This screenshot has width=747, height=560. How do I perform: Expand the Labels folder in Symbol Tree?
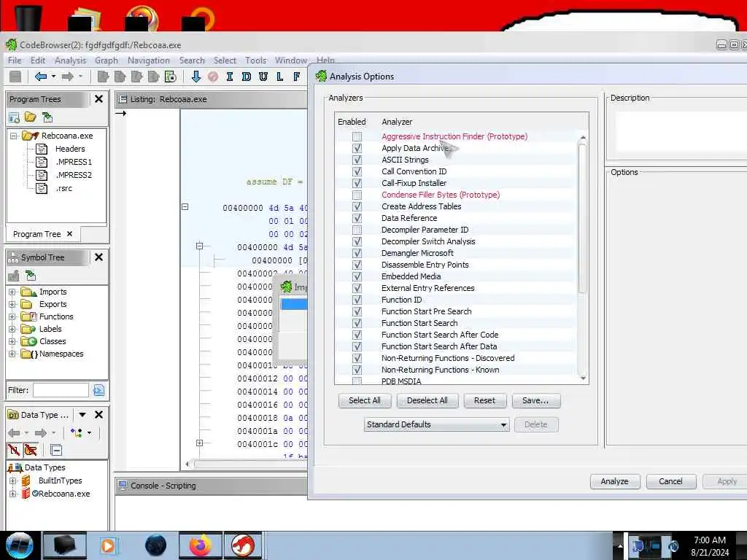coord(12,329)
